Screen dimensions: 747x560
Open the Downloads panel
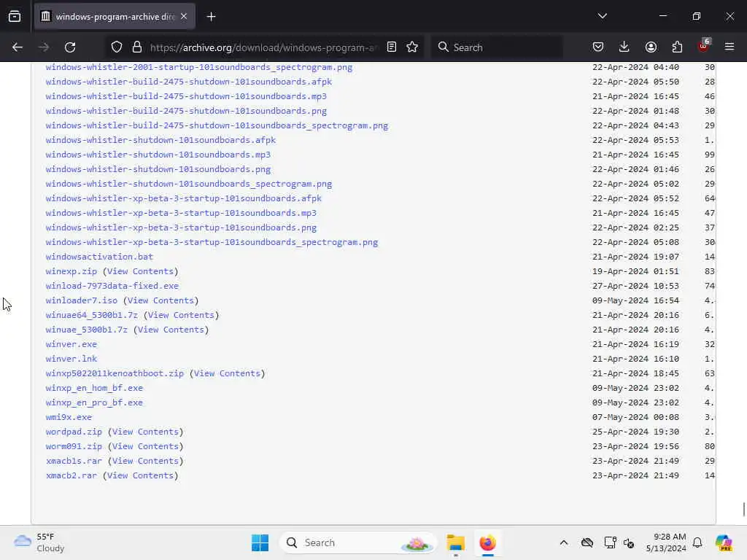624,47
